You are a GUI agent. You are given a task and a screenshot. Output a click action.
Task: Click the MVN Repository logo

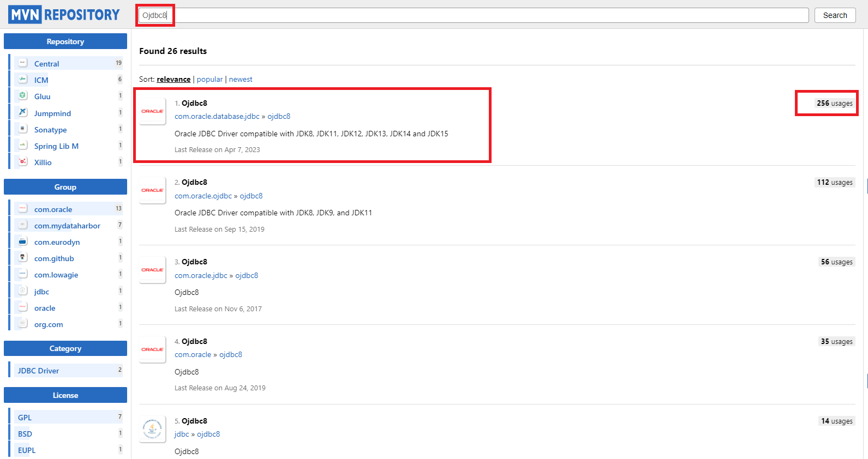(x=64, y=15)
